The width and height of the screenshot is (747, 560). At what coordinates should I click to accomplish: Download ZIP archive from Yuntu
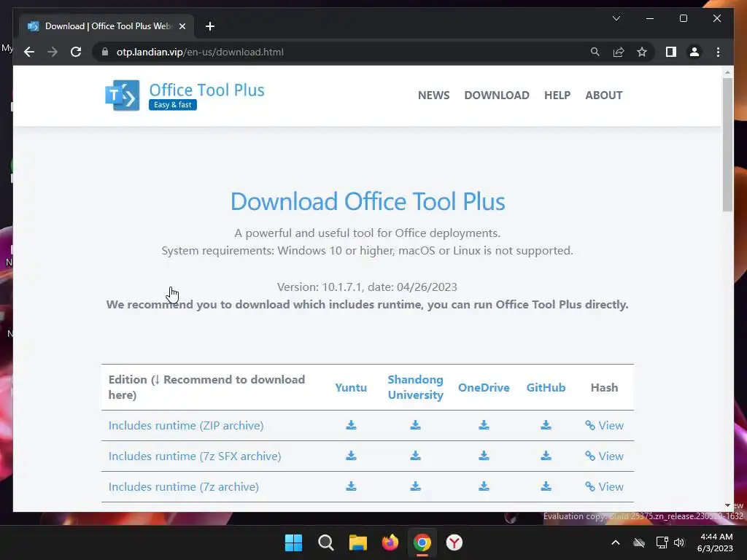(x=351, y=425)
